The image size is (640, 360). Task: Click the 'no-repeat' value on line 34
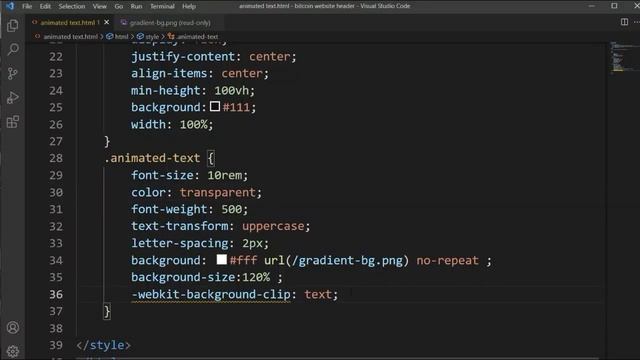coord(447,260)
